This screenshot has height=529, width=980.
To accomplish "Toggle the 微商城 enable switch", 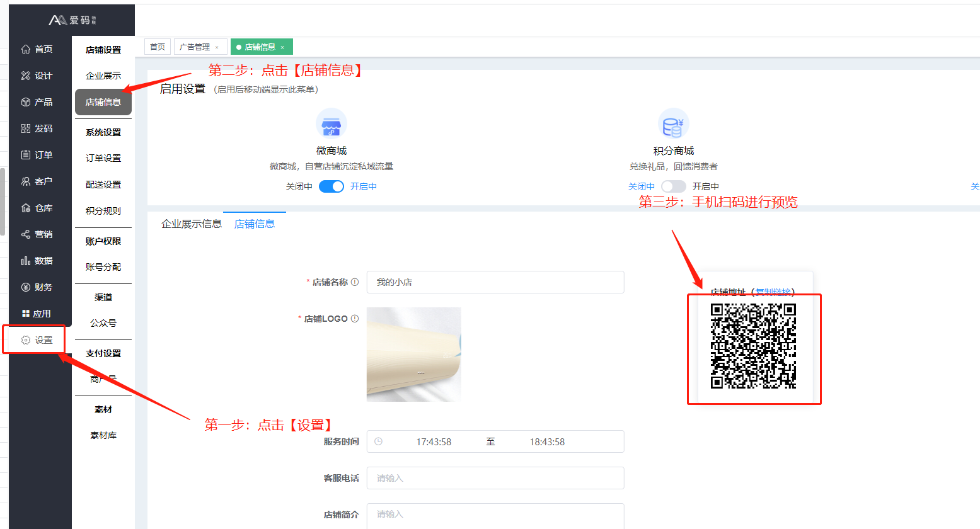I will (331, 186).
